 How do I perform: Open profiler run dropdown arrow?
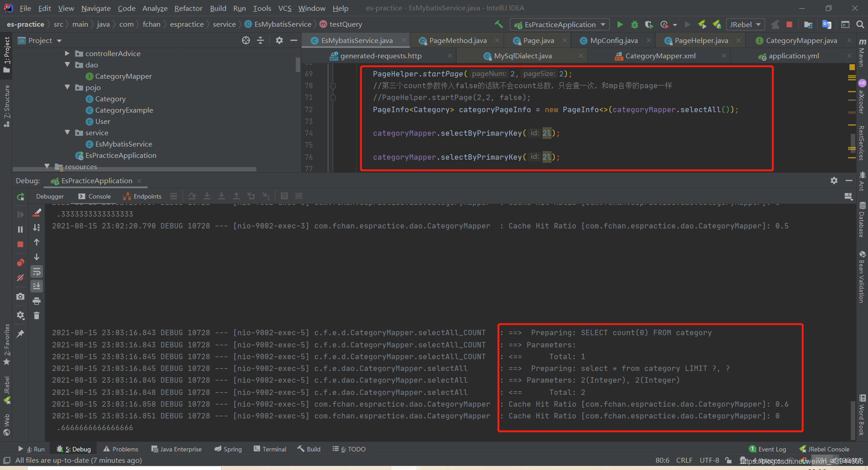click(x=675, y=25)
